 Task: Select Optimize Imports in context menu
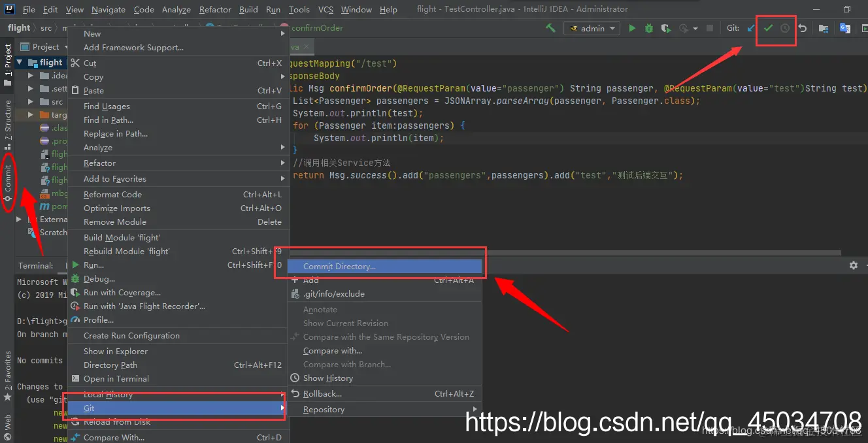[x=178, y=208]
